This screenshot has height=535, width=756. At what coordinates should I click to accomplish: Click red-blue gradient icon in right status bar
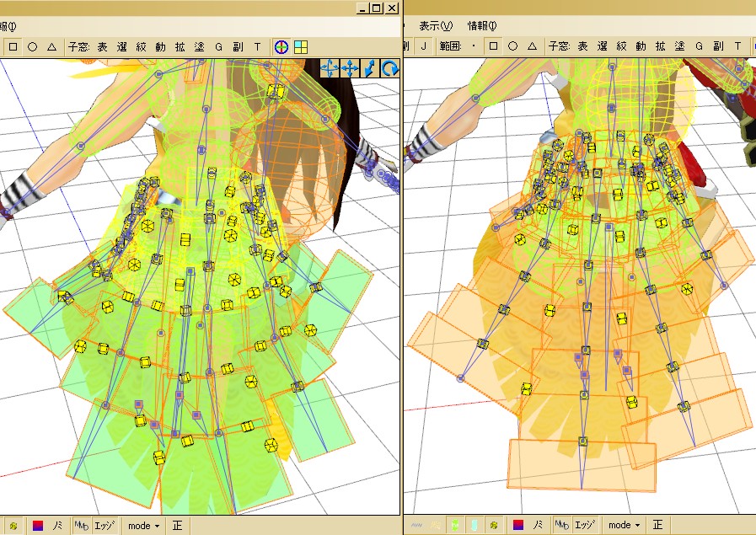pyautogui.click(x=517, y=524)
